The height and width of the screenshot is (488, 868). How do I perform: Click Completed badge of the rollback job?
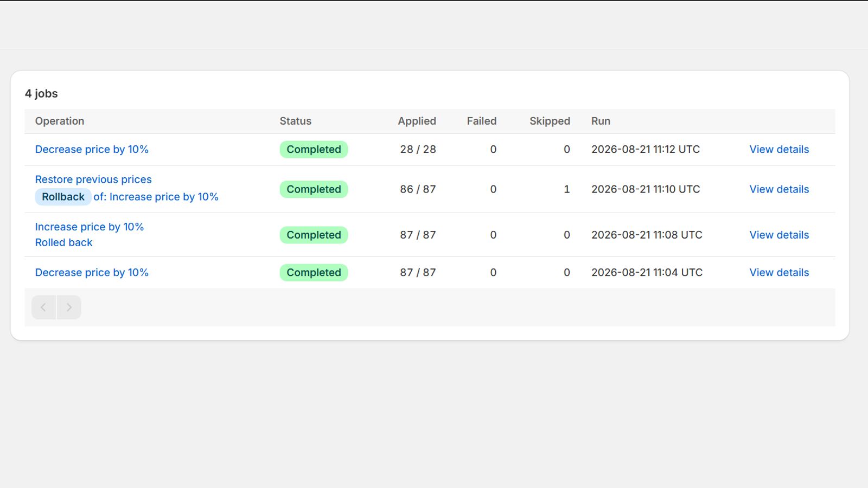[314, 189]
